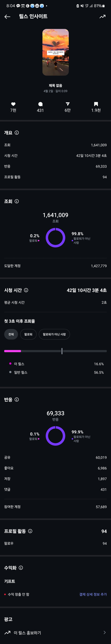Image resolution: width=111 pixels, height=644 pixels.
Task: Select the 전체 filter chip
Action: (11, 334)
